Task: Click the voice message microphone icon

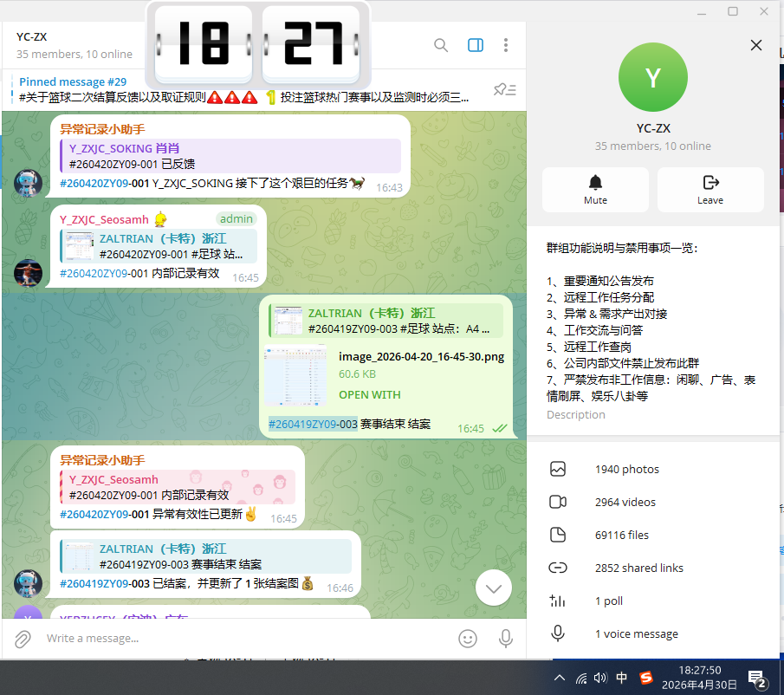Action: 558,634
